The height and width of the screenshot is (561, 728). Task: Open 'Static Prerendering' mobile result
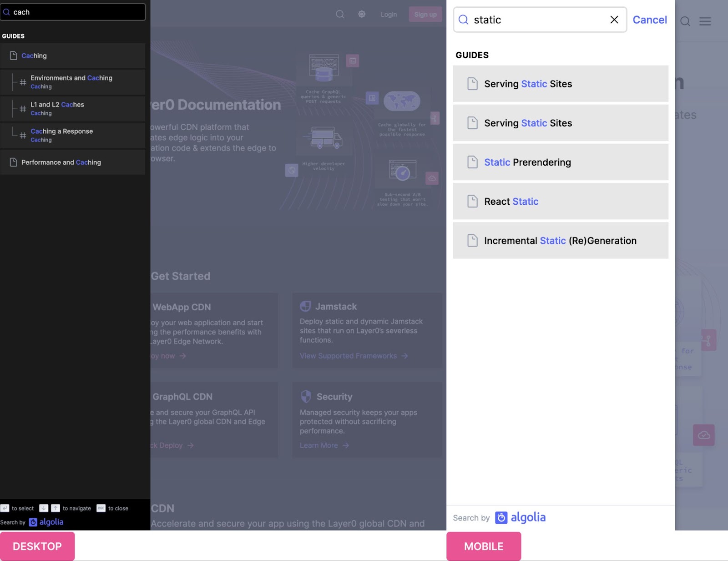561,162
